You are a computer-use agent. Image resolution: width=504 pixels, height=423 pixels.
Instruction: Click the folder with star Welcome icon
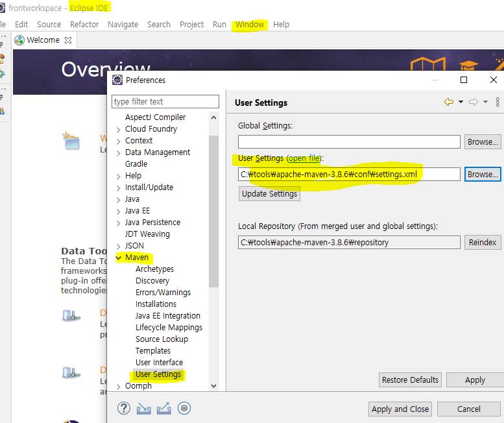pos(71,141)
